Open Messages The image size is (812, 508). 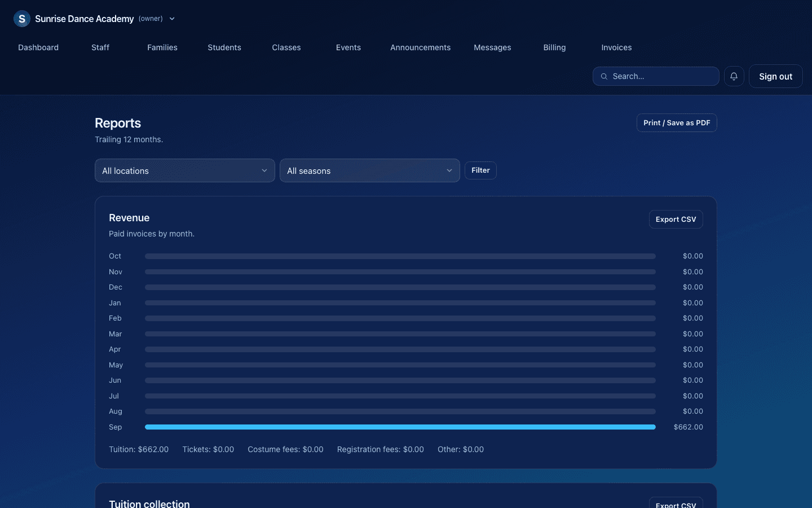click(492, 47)
